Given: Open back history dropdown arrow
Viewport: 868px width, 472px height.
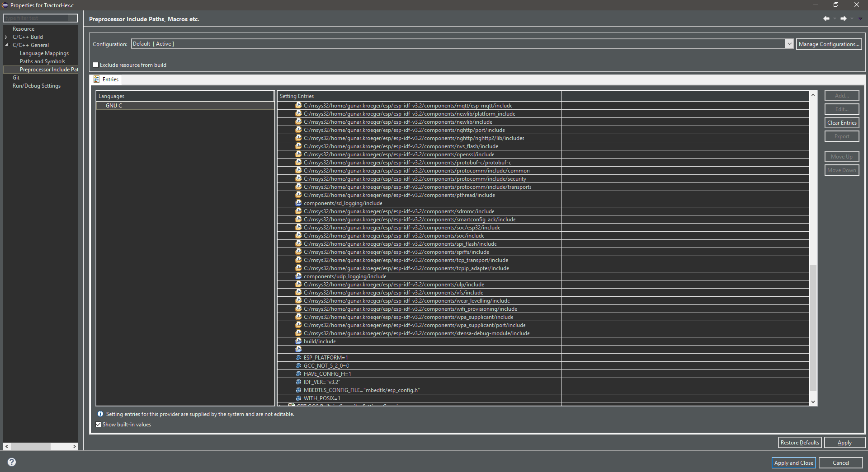Looking at the screenshot, I should 835,19.
